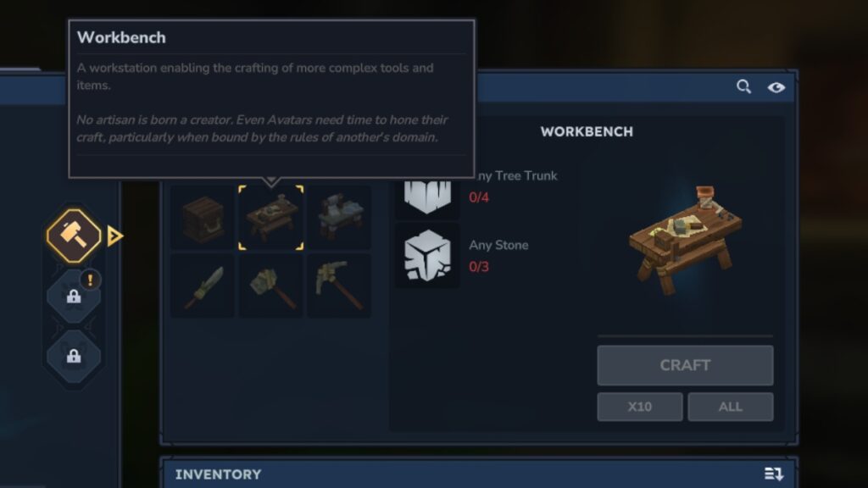Select the stone hammer recipe
868x488 pixels.
coord(270,286)
